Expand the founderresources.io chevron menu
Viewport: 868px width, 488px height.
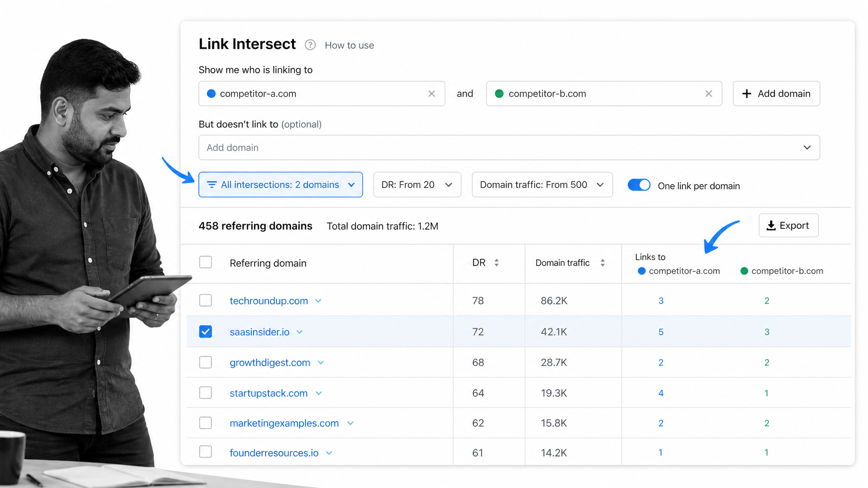(329, 453)
